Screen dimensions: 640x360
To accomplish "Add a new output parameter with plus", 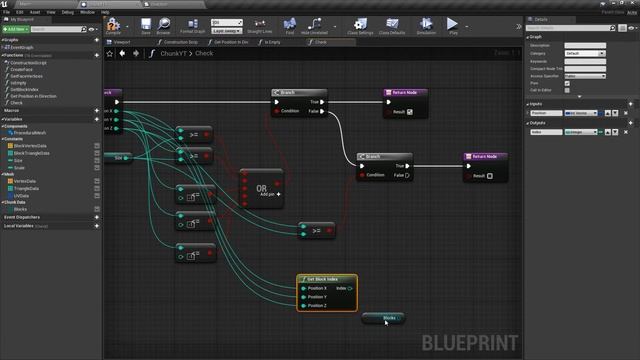I will point(630,123).
